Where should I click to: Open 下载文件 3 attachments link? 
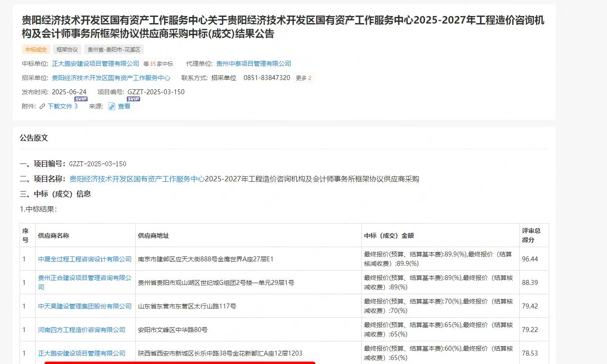coord(62,106)
